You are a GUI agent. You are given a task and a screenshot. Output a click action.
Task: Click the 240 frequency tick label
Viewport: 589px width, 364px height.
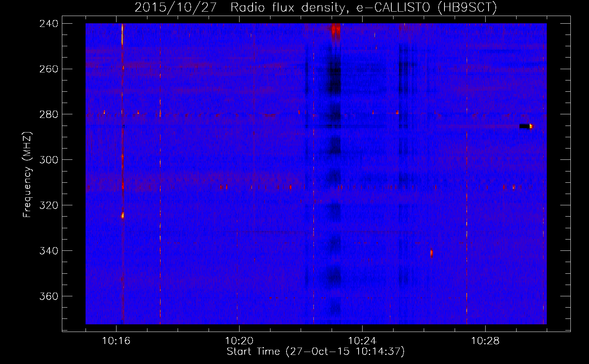(x=49, y=24)
